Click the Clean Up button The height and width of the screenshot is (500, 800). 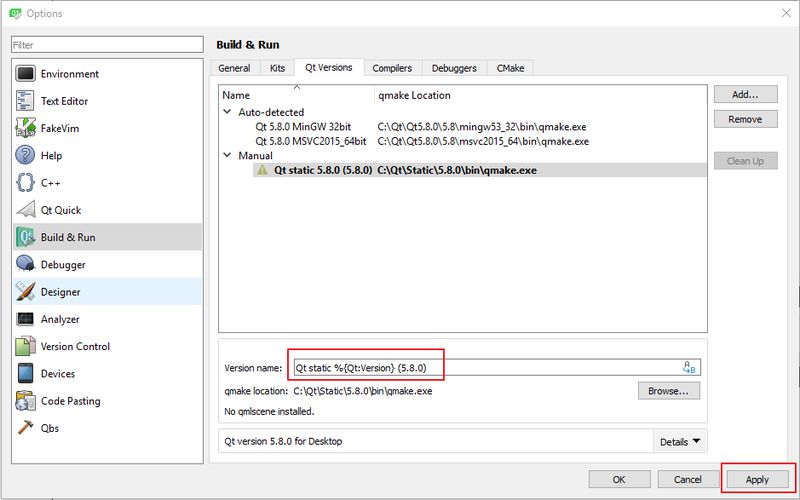(x=745, y=161)
